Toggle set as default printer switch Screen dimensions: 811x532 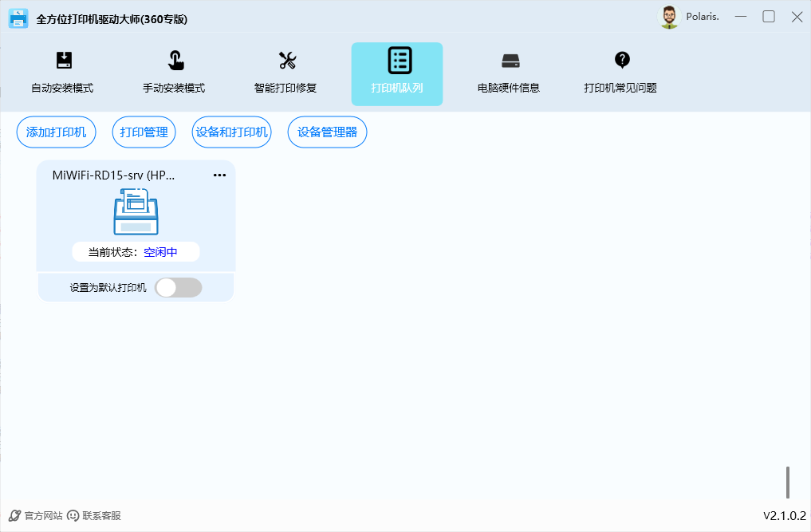coord(178,288)
